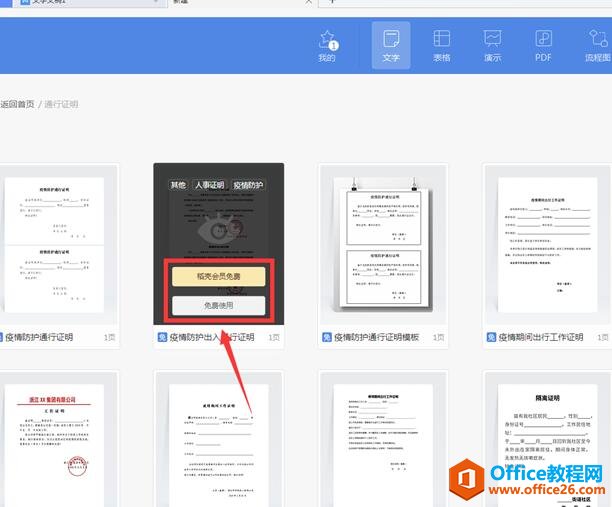The width and height of the screenshot is (612, 507).
Task: Click the icon beside 疫情防护出入通行证明
Action: tap(162, 337)
